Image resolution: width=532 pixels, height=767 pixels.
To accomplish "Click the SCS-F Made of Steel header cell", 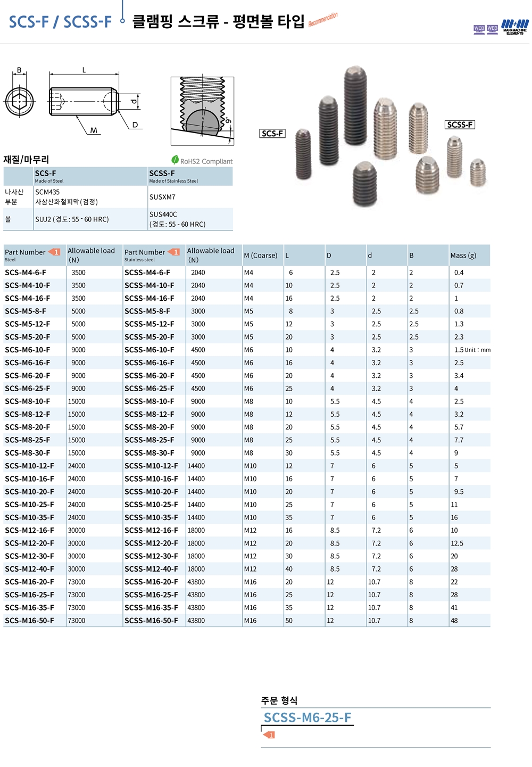I will [x=91, y=177].
